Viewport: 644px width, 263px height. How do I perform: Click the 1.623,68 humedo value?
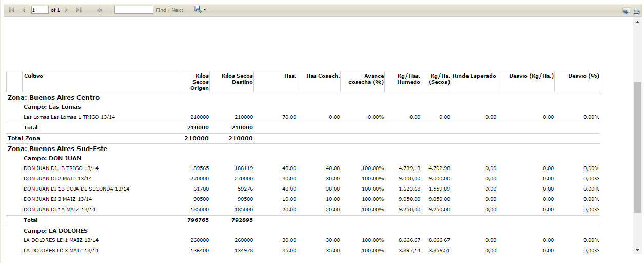point(409,189)
